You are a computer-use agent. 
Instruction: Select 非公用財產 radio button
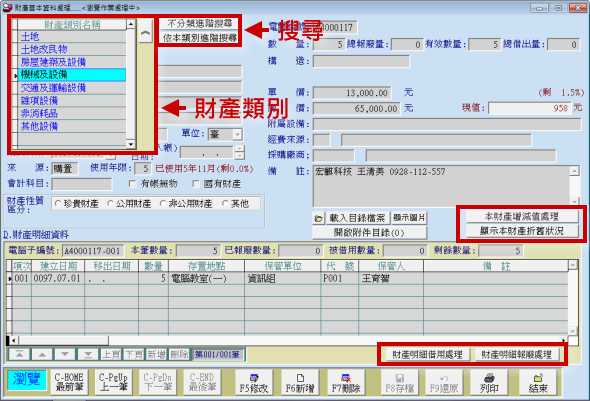click(x=163, y=204)
